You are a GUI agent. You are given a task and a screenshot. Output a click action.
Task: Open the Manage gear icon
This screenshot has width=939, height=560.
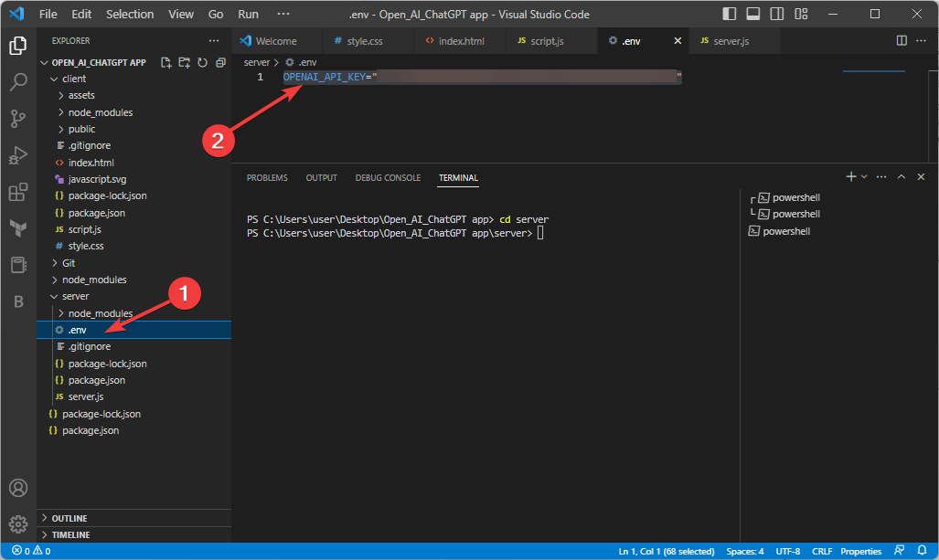pyautogui.click(x=18, y=524)
